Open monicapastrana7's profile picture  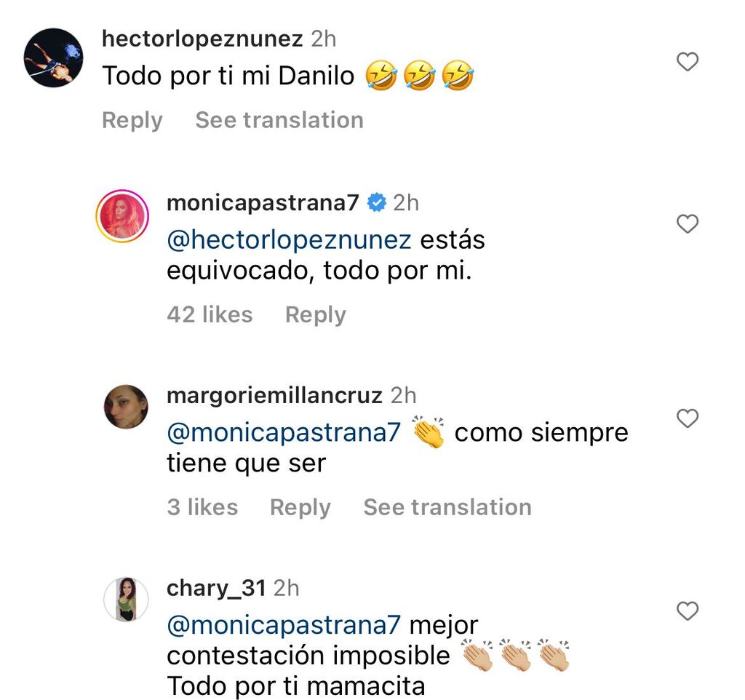point(124,215)
